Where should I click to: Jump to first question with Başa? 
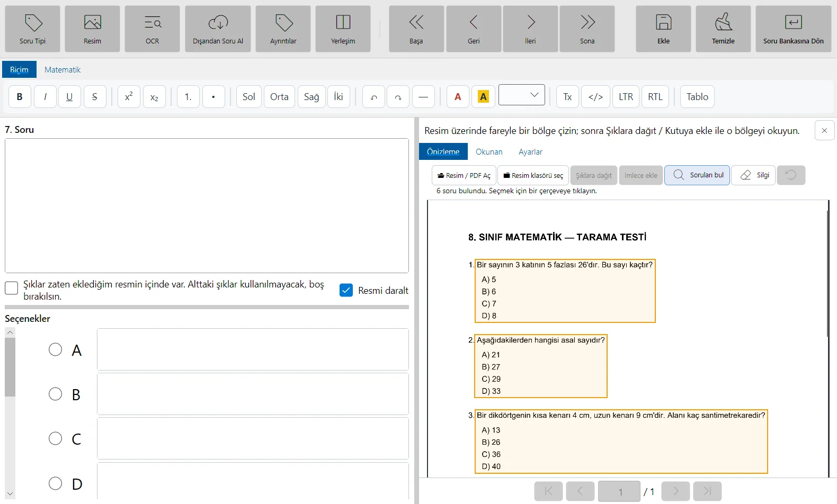[416, 29]
